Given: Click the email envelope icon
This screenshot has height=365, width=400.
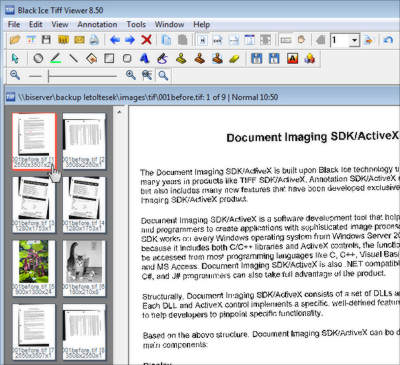Looking at the screenshot, I should pos(79,40).
